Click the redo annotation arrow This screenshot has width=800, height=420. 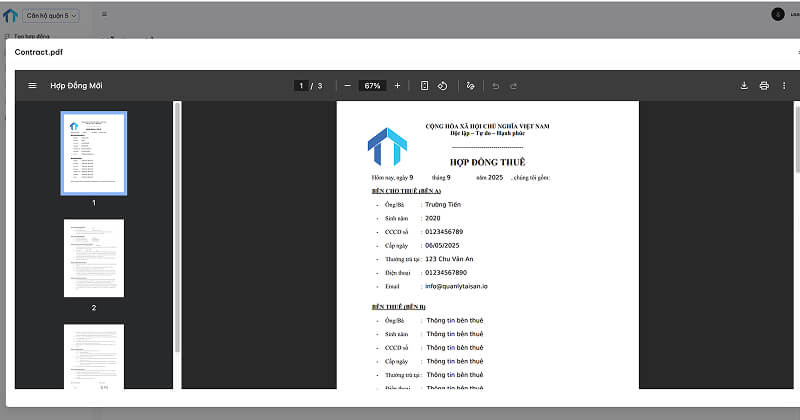click(x=515, y=86)
